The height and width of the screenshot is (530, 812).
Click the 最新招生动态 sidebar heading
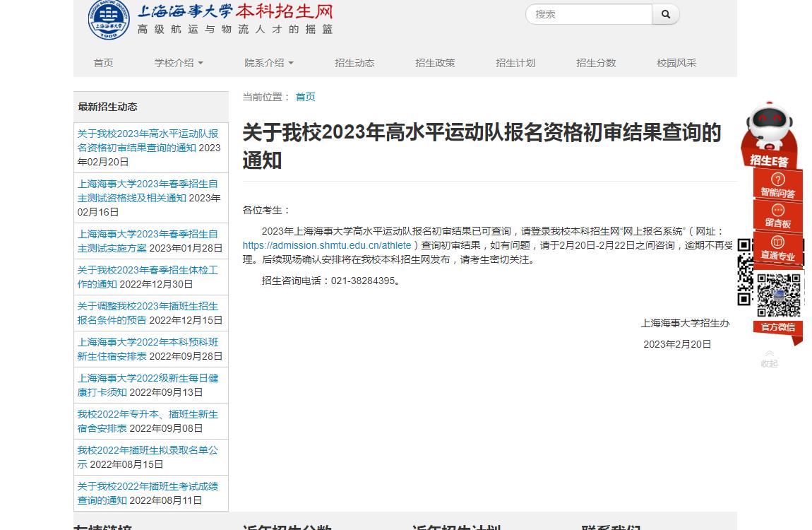click(107, 107)
